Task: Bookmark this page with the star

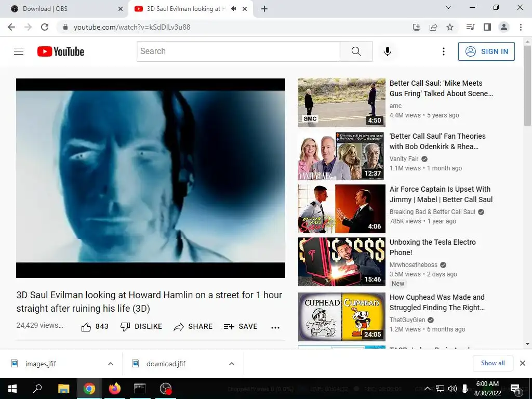Action: point(450,27)
